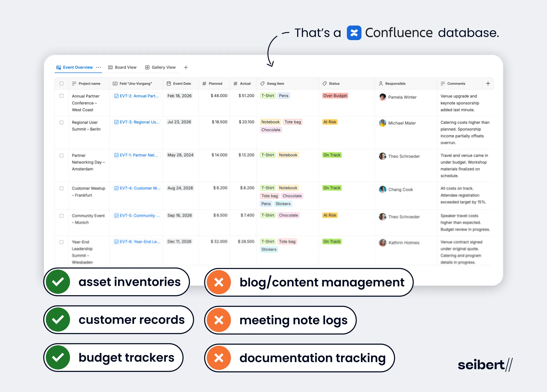The image size is (547, 392).
Task: Open the EVT-6: Year-End Le... Jira link
Action: 137,242
